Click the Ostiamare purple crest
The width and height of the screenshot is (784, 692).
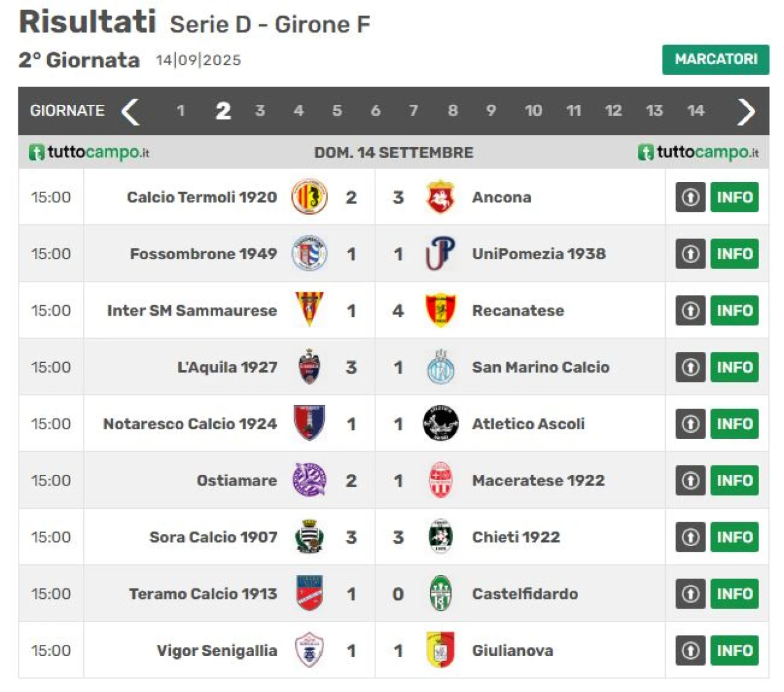pyautogui.click(x=309, y=480)
